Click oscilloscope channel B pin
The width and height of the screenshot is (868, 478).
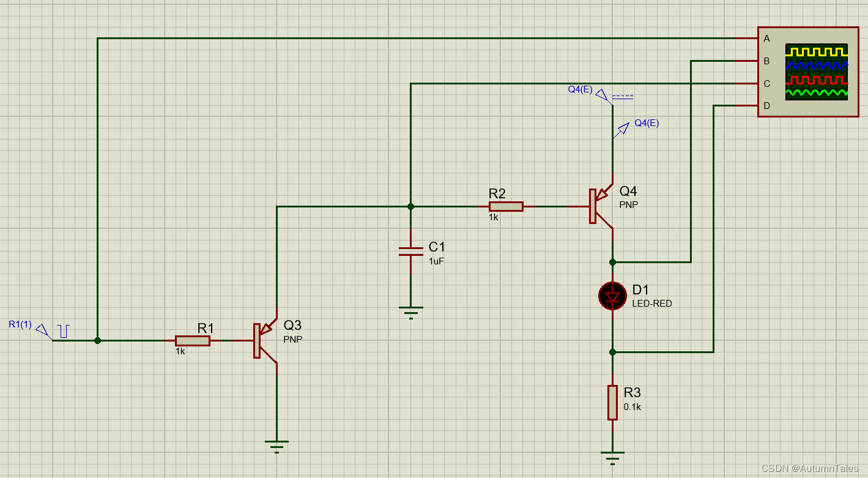[x=747, y=61]
